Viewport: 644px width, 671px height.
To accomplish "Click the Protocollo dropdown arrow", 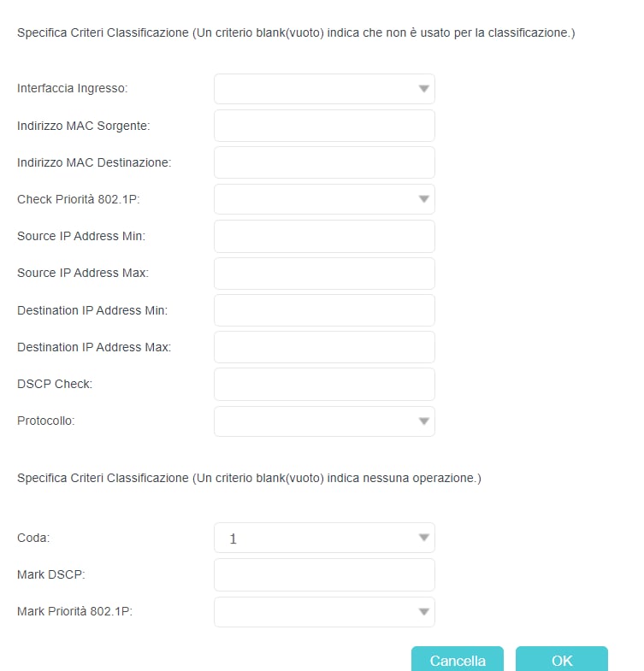I will point(423,421).
